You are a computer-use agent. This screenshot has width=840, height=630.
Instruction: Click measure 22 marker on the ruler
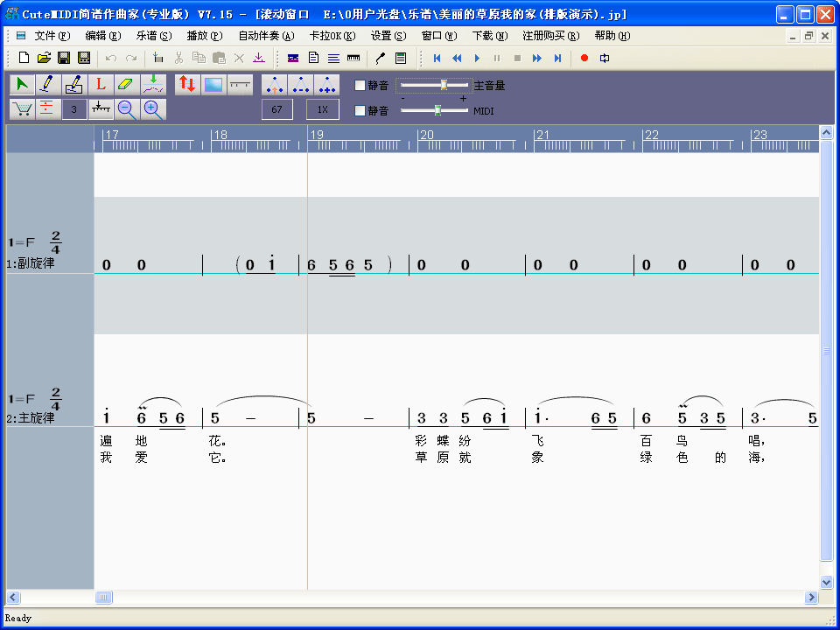tap(651, 135)
